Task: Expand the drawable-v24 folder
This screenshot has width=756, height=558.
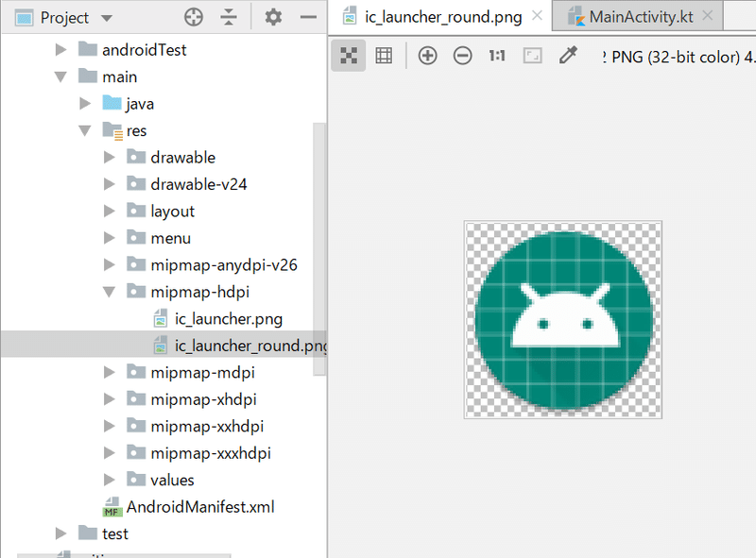Action: coord(110,184)
